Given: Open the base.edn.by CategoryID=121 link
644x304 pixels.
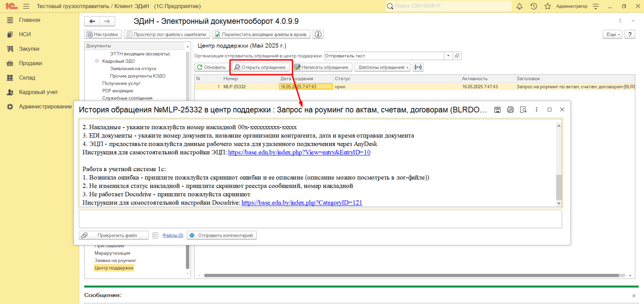Looking at the screenshot, I should (x=302, y=203).
